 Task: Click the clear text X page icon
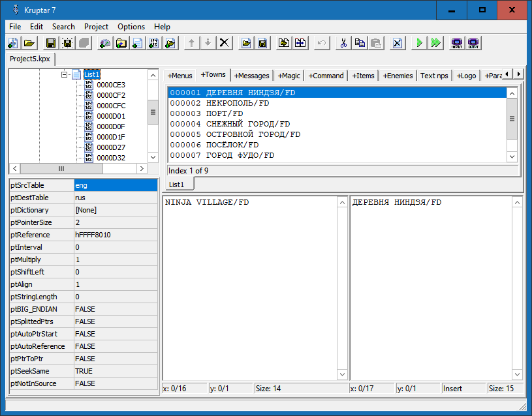(x=398, y=43)
